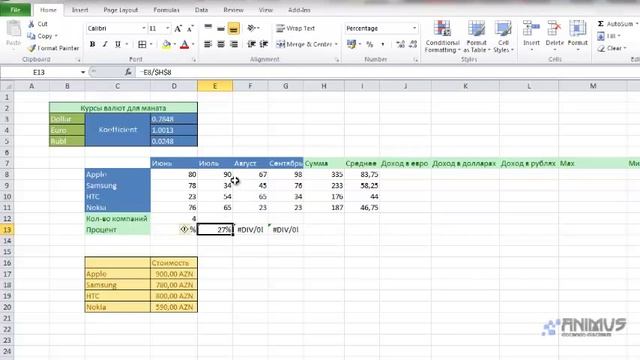This screenshot has height=360, width=640.
Task: Switch to the Review tab
Action: coord(233,10)
